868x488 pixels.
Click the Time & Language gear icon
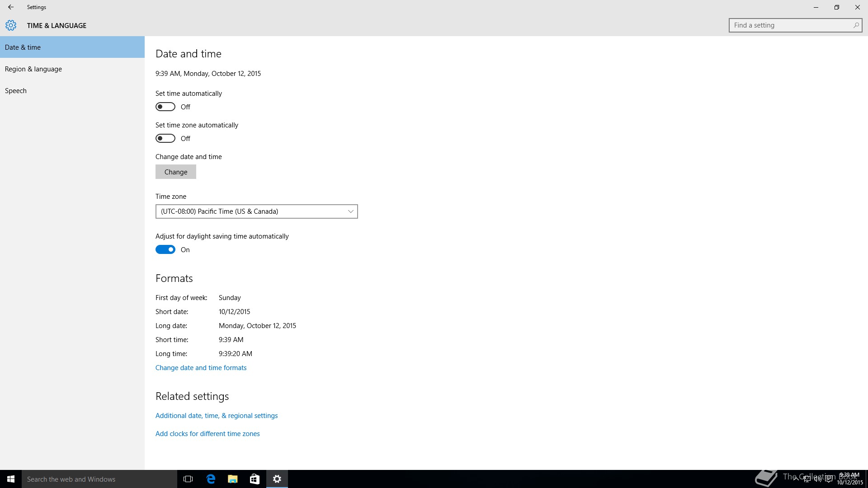pos(11,25)
